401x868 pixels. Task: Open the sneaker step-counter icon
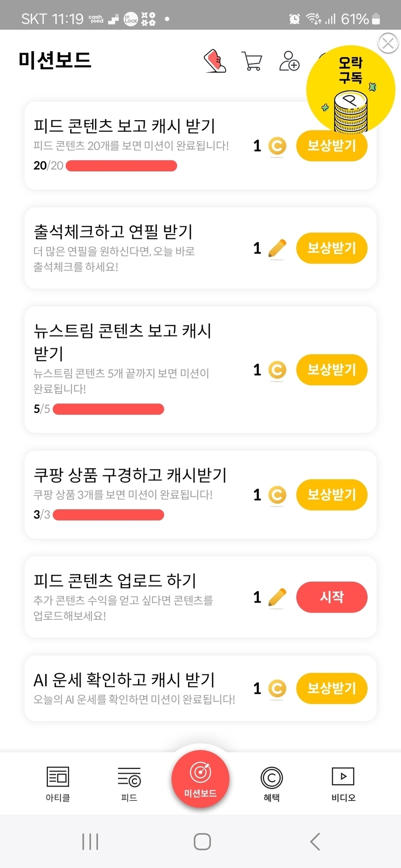pos(215,61)
